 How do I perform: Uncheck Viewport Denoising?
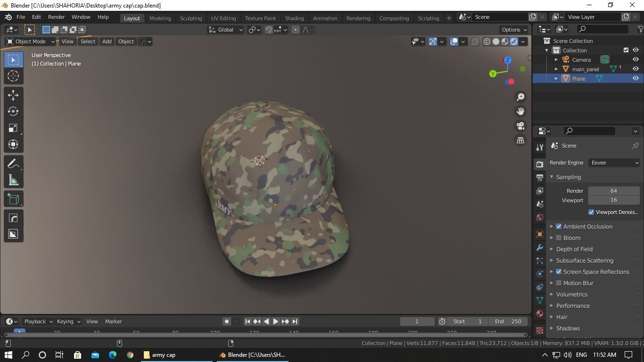click(x=591, y=212)
